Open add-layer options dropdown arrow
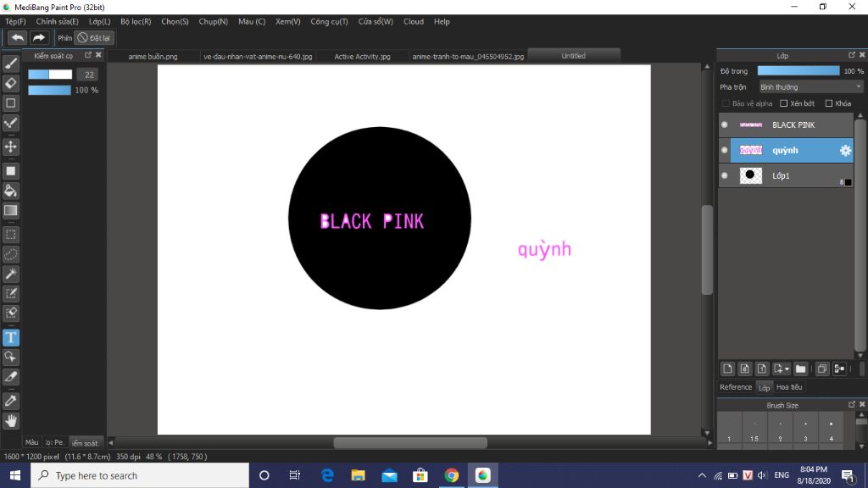 [x=787, y=369]
